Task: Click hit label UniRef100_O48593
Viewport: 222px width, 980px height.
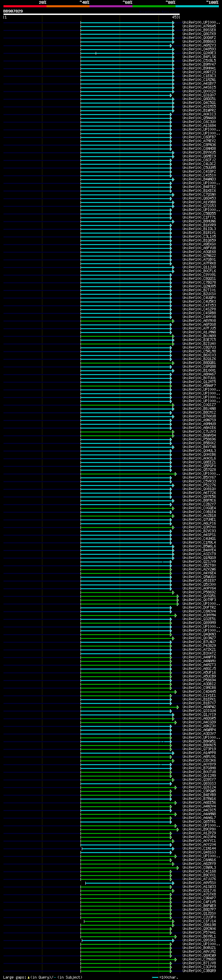Action: (x=199, y=49)
